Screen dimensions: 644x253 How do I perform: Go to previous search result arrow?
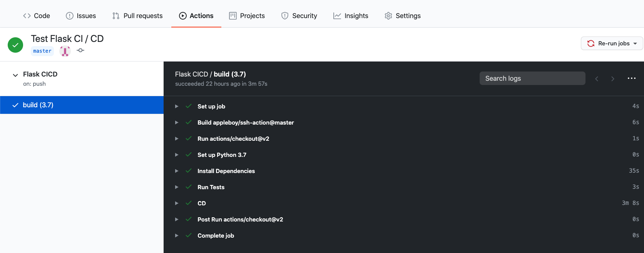tap(597, 79)
